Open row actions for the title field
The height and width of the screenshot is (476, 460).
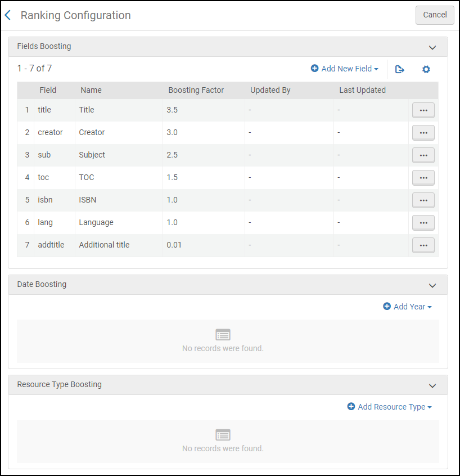[423, 110]
